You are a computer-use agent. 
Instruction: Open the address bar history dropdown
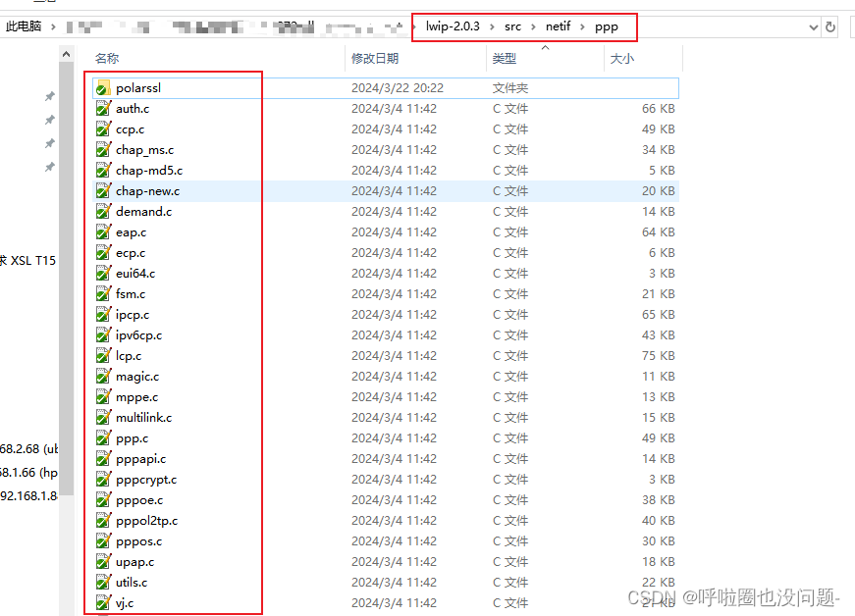814,27
